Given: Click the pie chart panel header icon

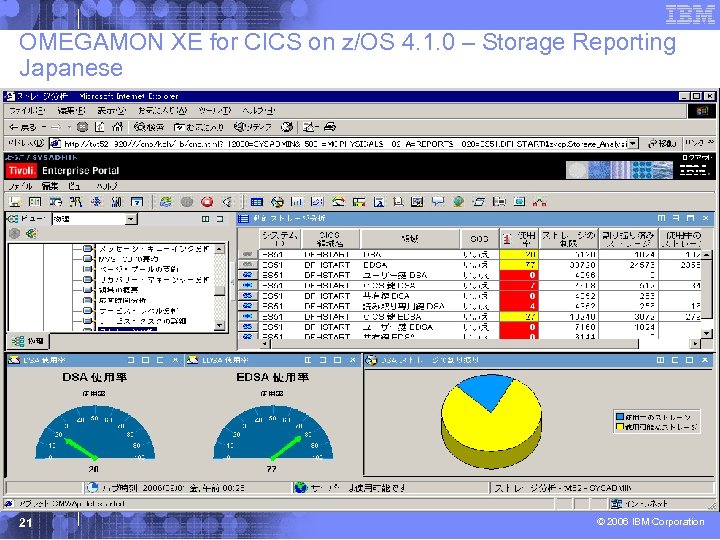Looking at the screenshot, I should coord(371,360).
